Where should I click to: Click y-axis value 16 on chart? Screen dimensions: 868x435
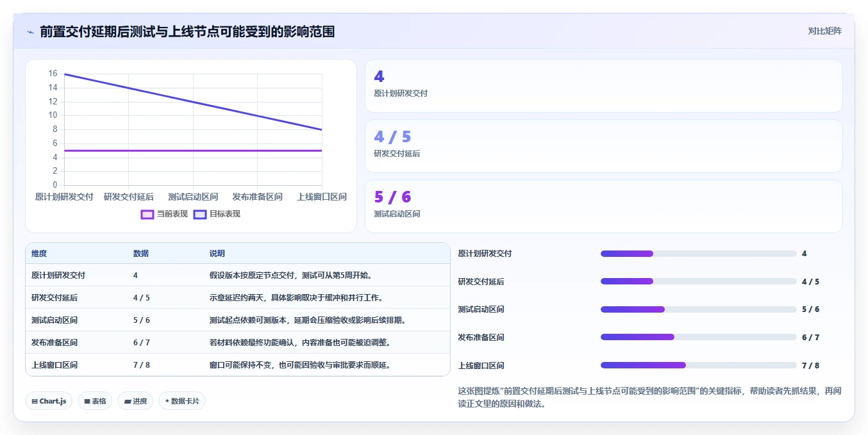(x=53, y=74)
